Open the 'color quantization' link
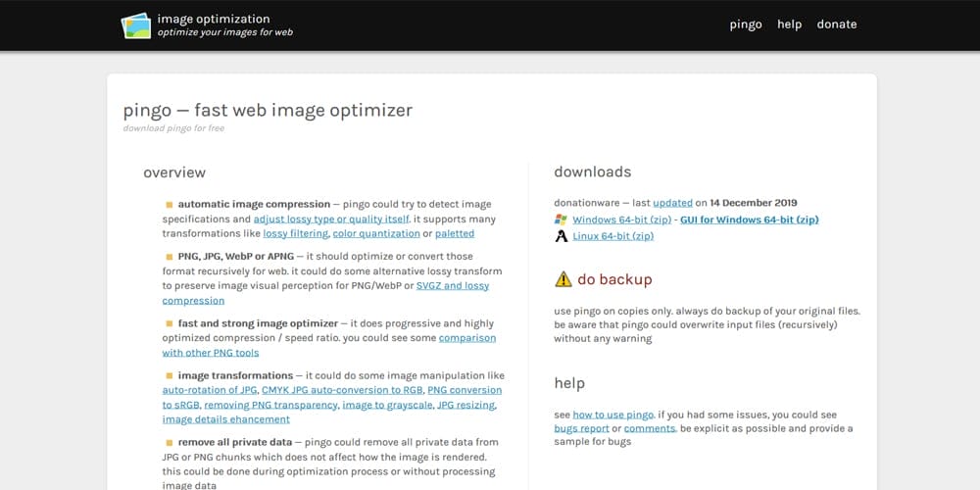Screen dimensions: 980x490 point(376,234)
